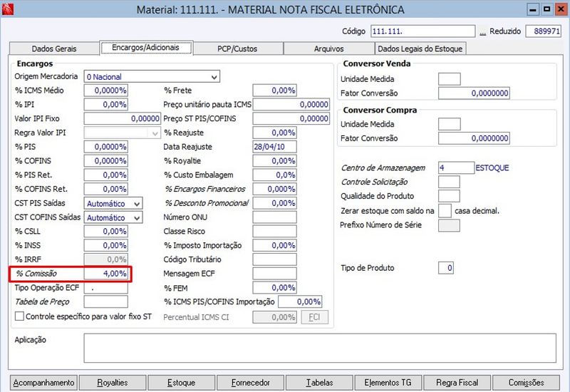The image size is (570, 392).
Task: Click the Código field
Action: [x=423, y=31]
